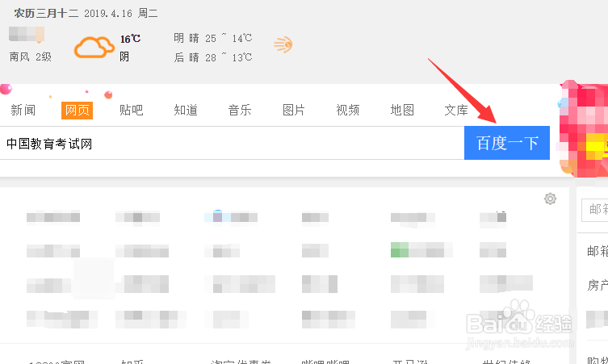Switch to the 图片 tab
This screenshot has height=364, width=608.
294,110
